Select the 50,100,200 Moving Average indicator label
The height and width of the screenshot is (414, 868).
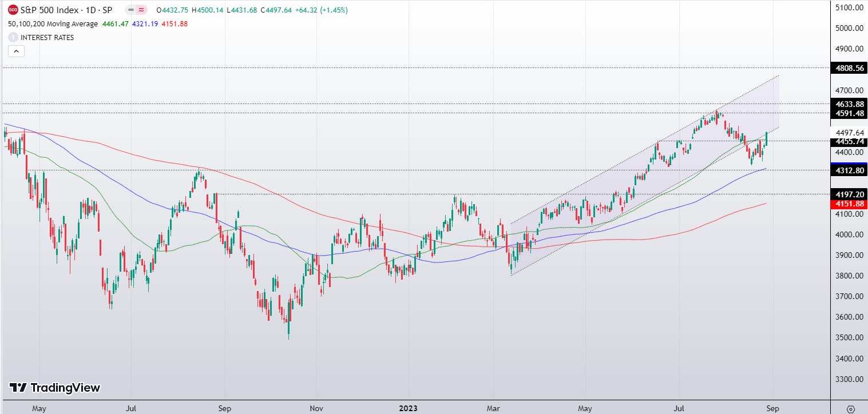[52, 23]
